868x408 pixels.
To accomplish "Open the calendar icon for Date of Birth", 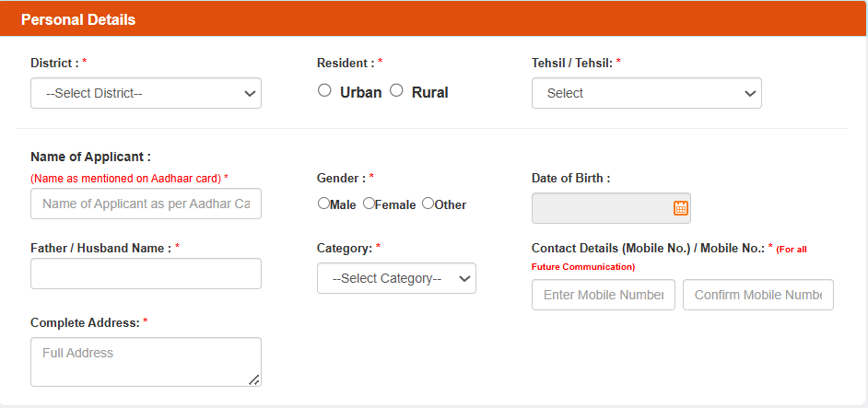I will pyautogui.click(x=680, y=207).
